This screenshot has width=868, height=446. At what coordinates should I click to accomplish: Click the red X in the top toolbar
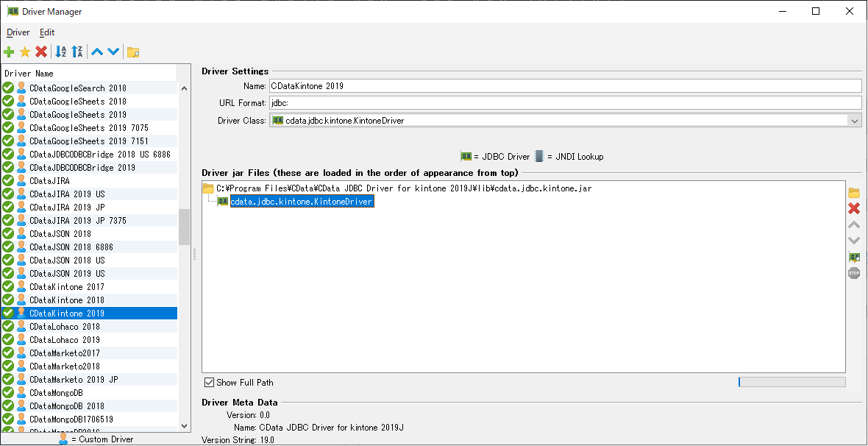click(41, 52)
